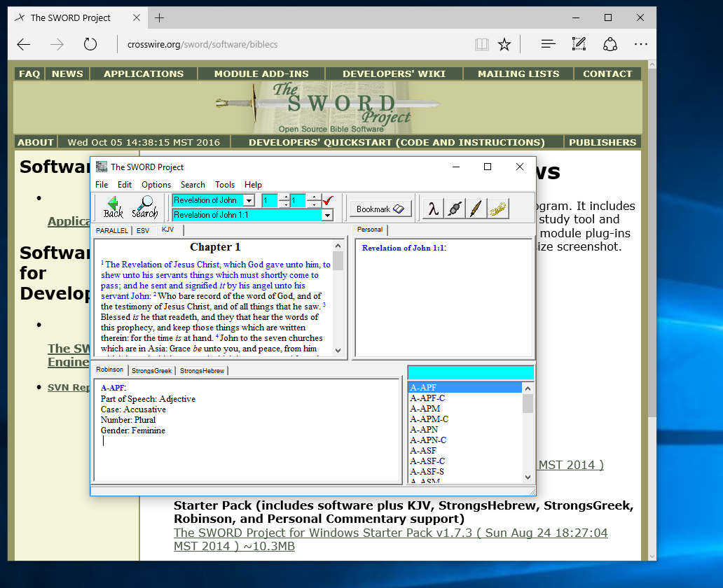Increase the chapter number with up stepper
Screen dimensions: 723x588
[x=284, y=197]
